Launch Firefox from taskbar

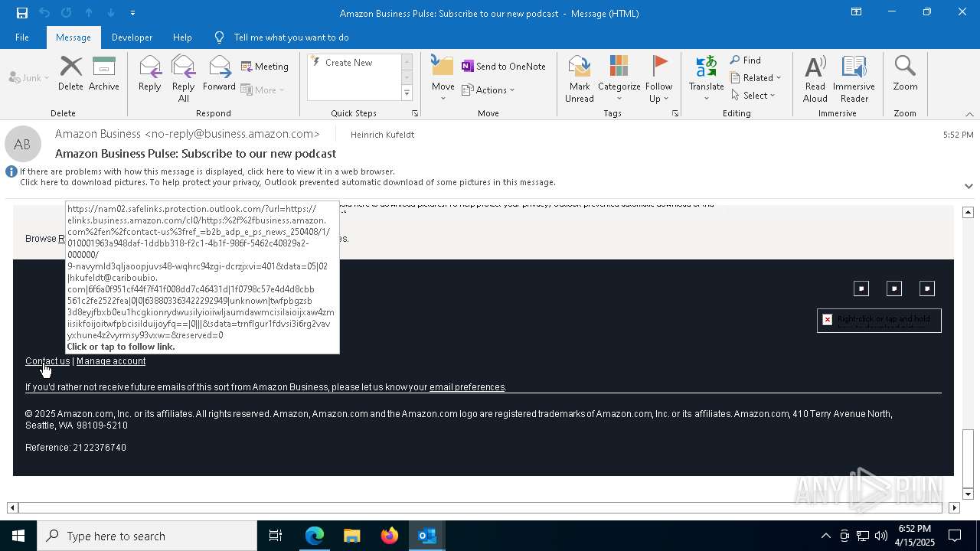(x=390, y=536)
